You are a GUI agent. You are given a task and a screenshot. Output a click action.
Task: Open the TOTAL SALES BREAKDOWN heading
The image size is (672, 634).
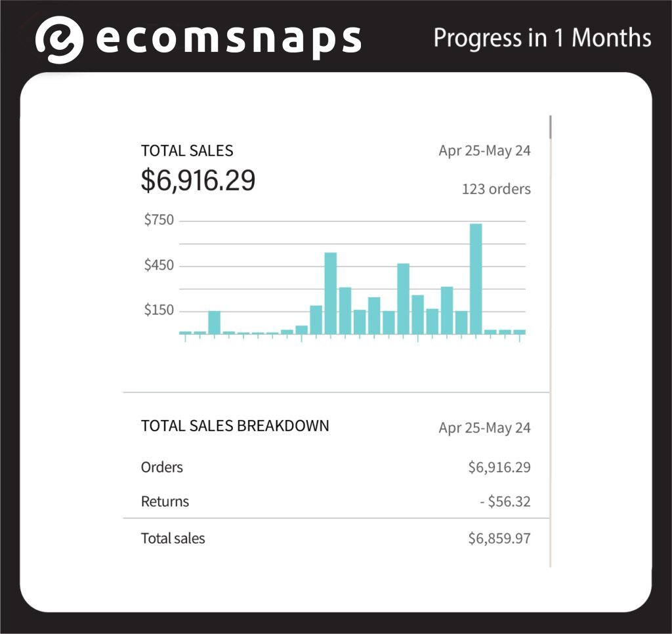235,426
